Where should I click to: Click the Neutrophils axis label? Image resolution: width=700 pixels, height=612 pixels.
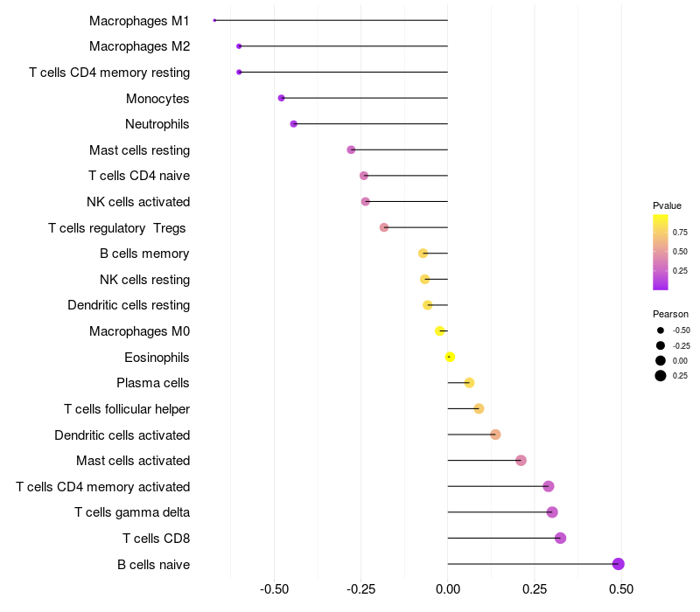pyautogui.click(x=157, y=124)
